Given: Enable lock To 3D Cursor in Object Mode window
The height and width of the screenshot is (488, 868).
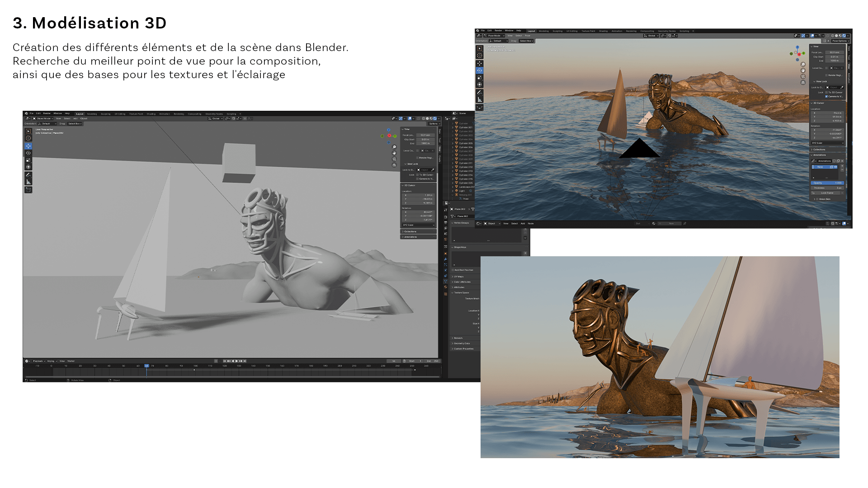Looking at the screenshot, I should point(417,175).
